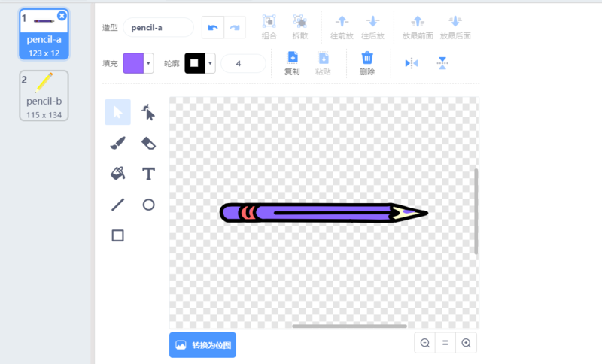
Task: Select the Circle tool
Action: (148, 205)
